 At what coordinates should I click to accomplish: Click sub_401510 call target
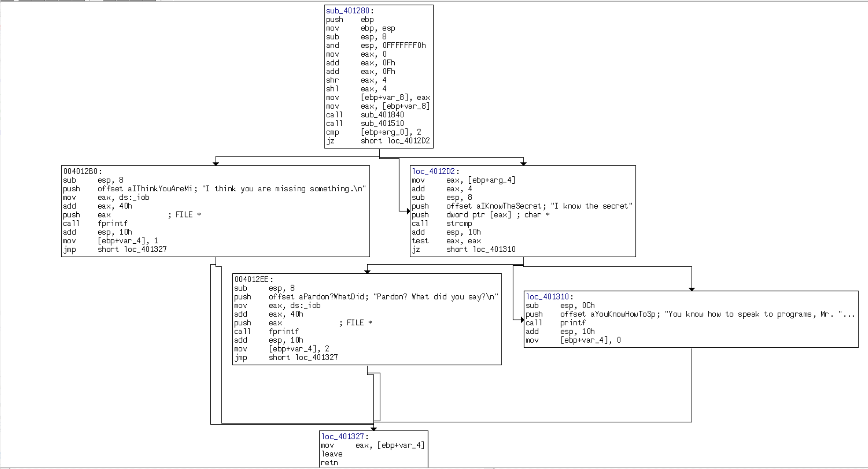382,123
